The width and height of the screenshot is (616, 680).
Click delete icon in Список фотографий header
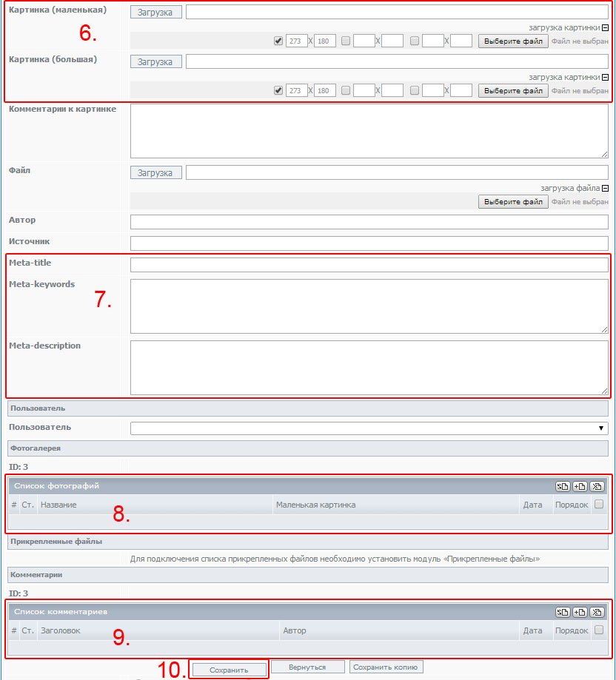click(x=597, y=486)
